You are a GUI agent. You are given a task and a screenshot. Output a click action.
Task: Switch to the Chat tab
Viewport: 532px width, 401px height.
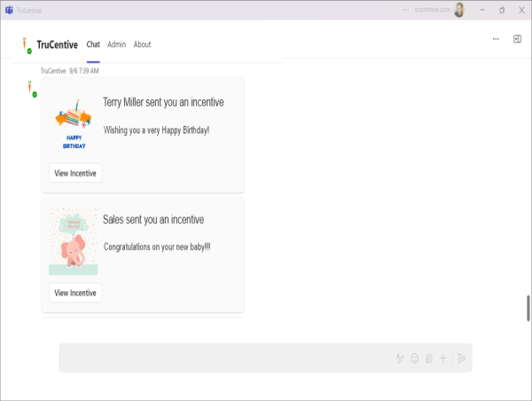[93, 44]
